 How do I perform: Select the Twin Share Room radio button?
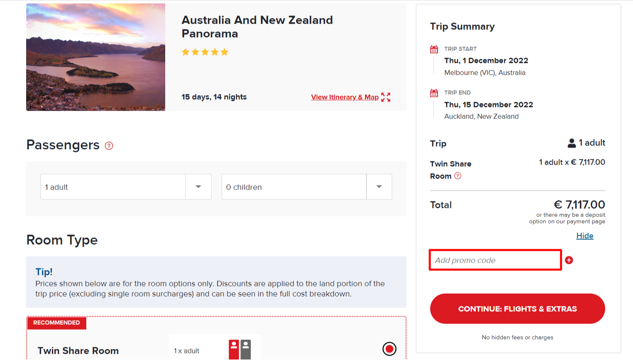click(x=389, y=348)
